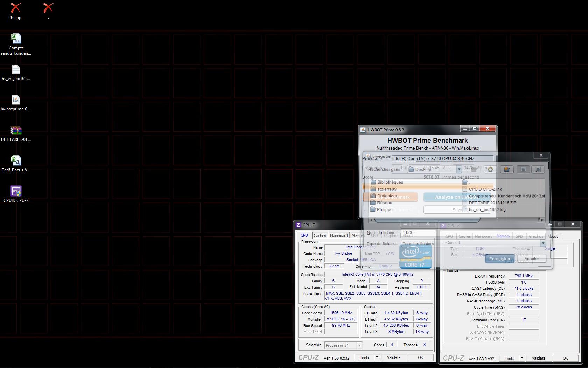Open the Rechercher dans Desktop location dropdown
The height and width of the screenshot is (368, 588).
coord(459,169)
